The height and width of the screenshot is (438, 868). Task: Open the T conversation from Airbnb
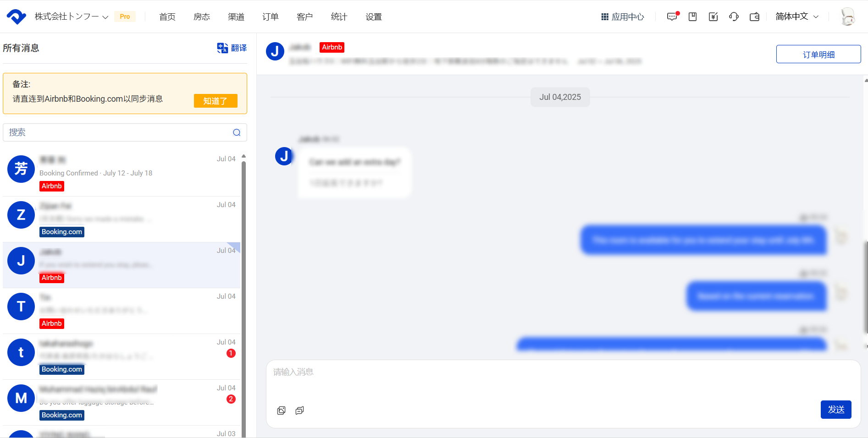click(x=122, y=311)
